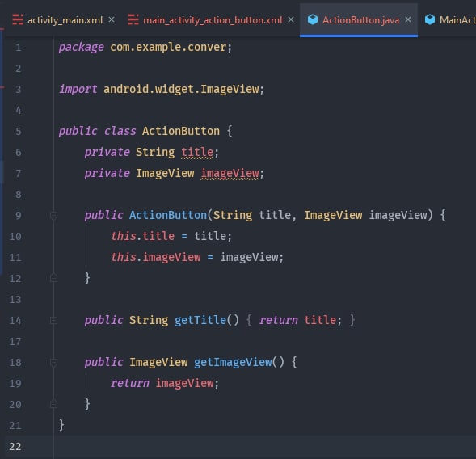Expand the folded getTitle method on line 14

point(53,320)
